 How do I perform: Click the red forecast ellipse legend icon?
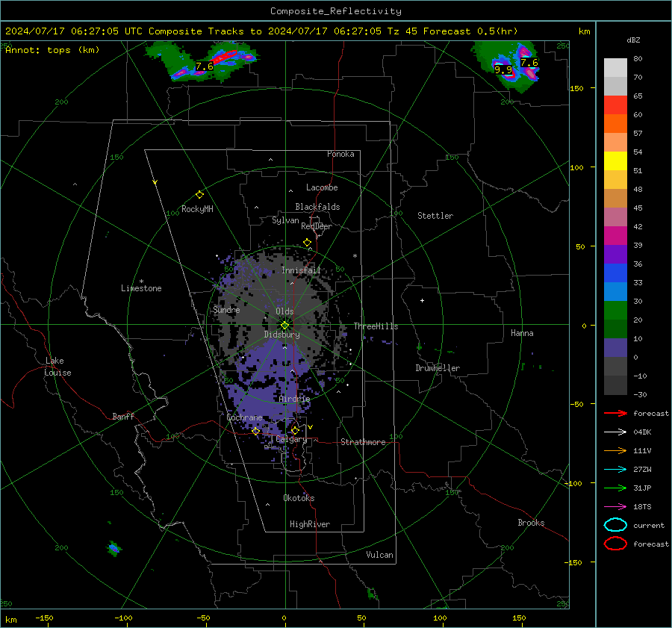coord(615,544)
